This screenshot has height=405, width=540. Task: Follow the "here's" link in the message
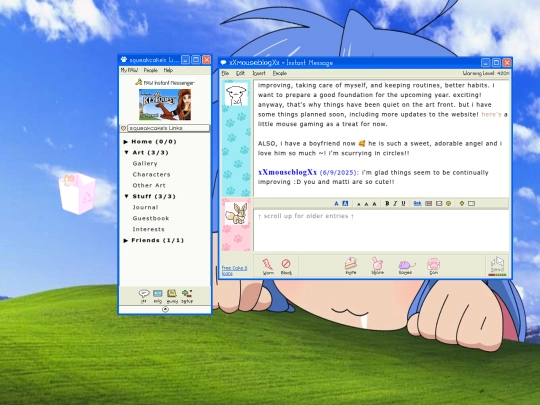[x=491, y=114]
